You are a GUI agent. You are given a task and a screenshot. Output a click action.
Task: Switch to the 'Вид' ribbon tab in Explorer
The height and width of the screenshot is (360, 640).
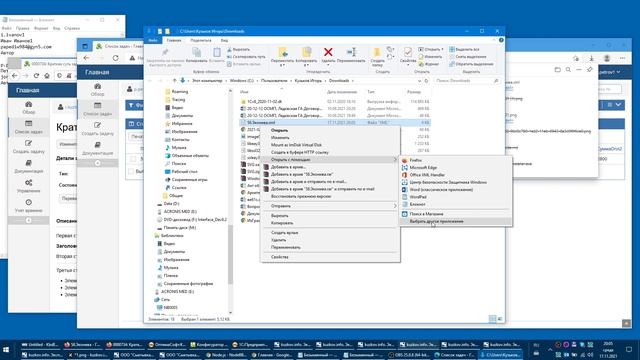coord(224,40)
